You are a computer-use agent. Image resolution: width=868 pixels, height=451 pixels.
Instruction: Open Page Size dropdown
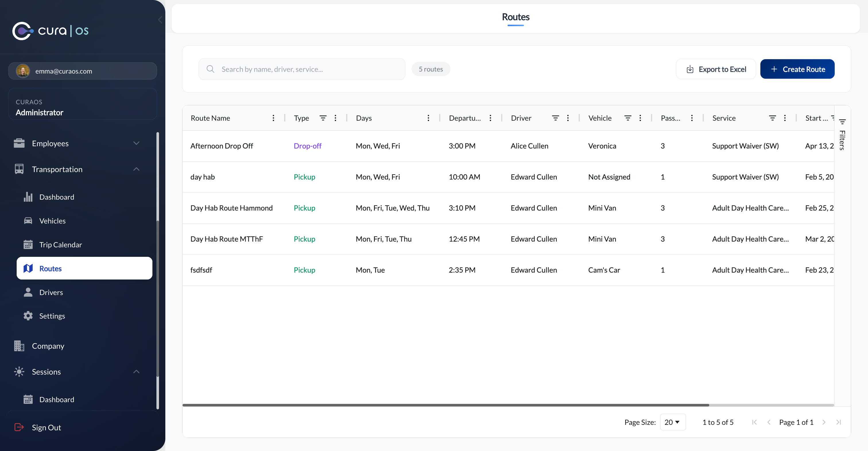pos(673,422)
